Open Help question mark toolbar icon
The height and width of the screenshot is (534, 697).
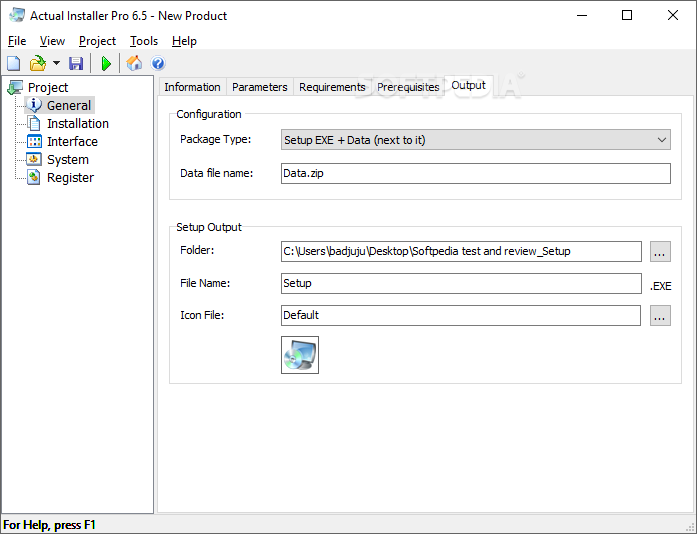158,64
